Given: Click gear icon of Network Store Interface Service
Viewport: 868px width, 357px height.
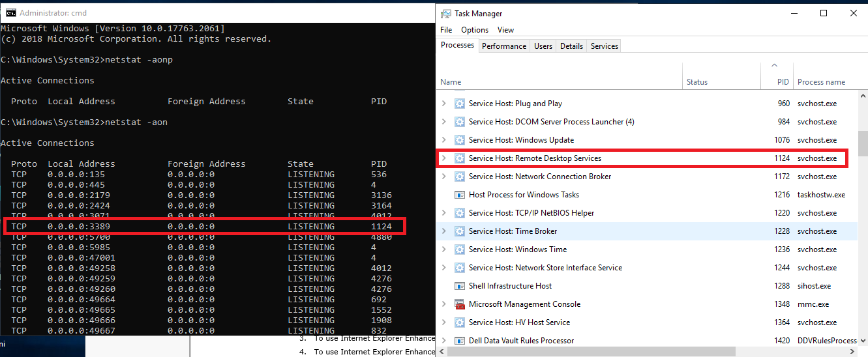Looking at the screenshot, I should point(459,268).
